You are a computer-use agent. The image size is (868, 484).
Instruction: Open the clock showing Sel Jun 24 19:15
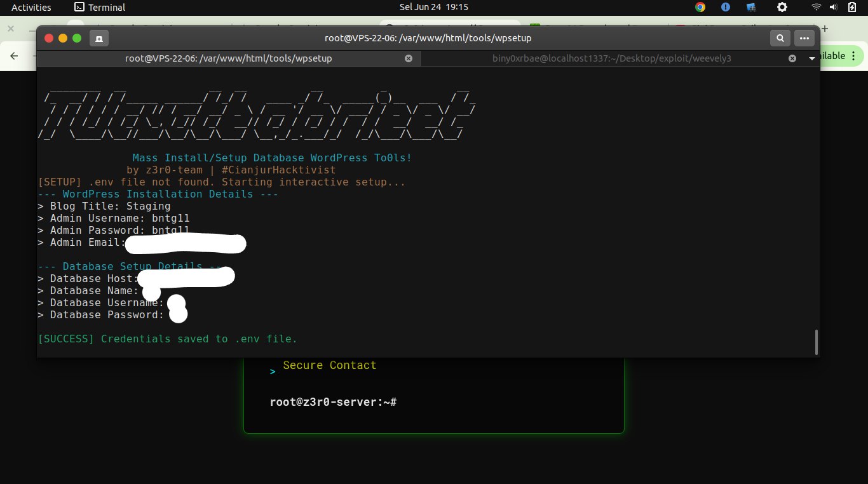434,8
